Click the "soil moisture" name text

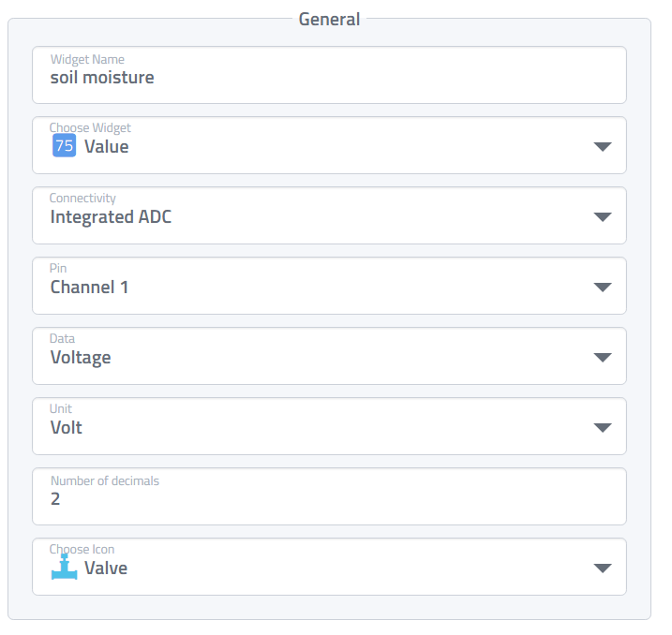coord(102,78)
